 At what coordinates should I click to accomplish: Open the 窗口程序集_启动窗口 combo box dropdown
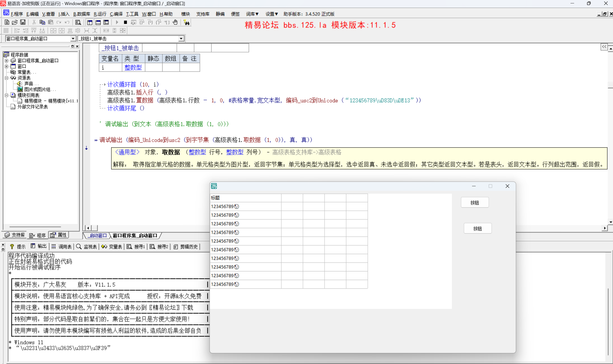pos(73,38)
